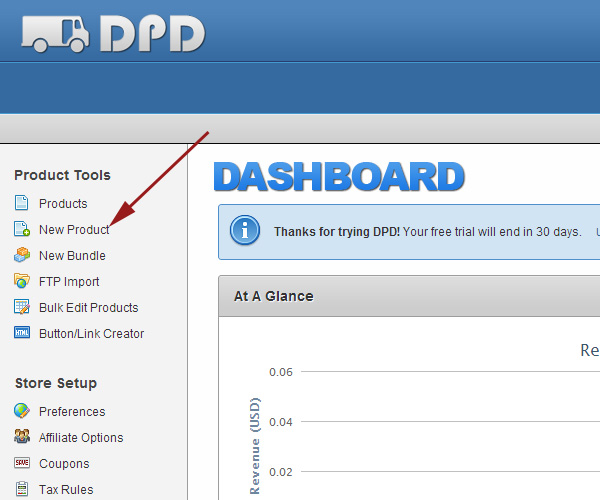The width and height of the screenshot is (600, 500).
Task: Click the DPD wordmark in header
Action: point(153,34)
